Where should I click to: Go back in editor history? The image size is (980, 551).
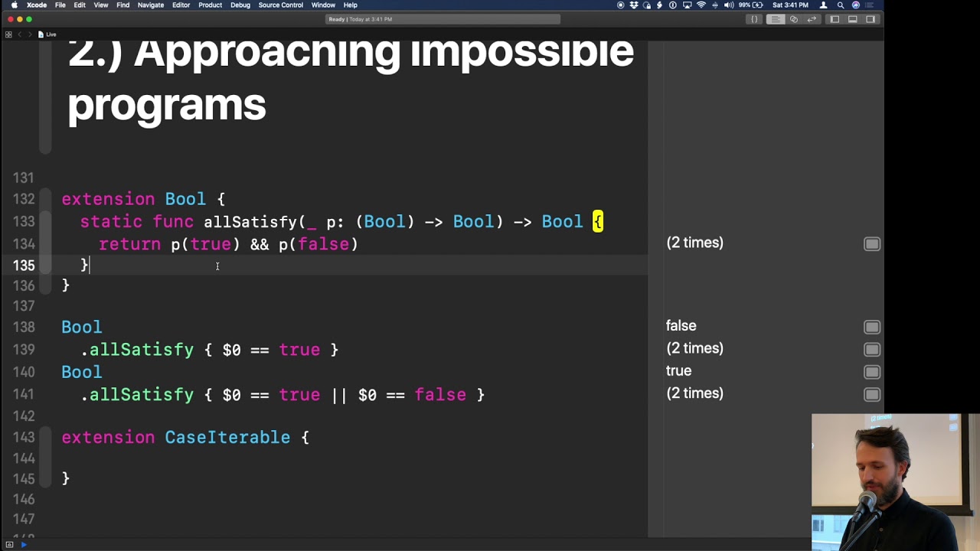coord(20,34)
